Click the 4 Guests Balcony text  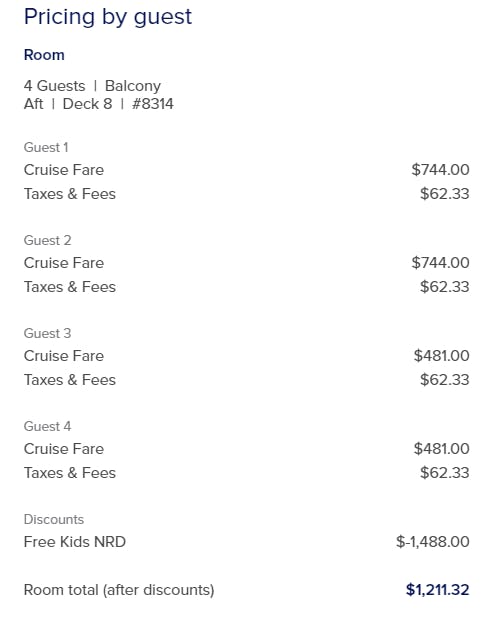(x=92, y=86)
